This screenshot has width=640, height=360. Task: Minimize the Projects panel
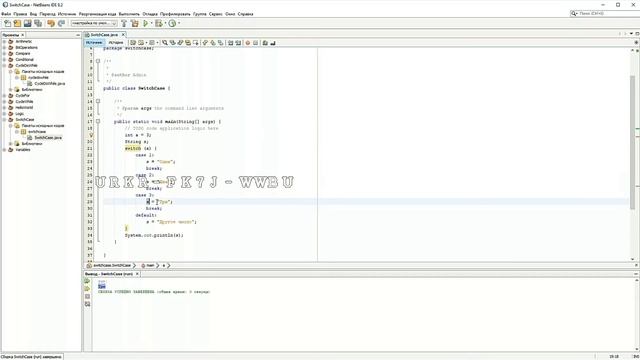click(x=78, y=35)
